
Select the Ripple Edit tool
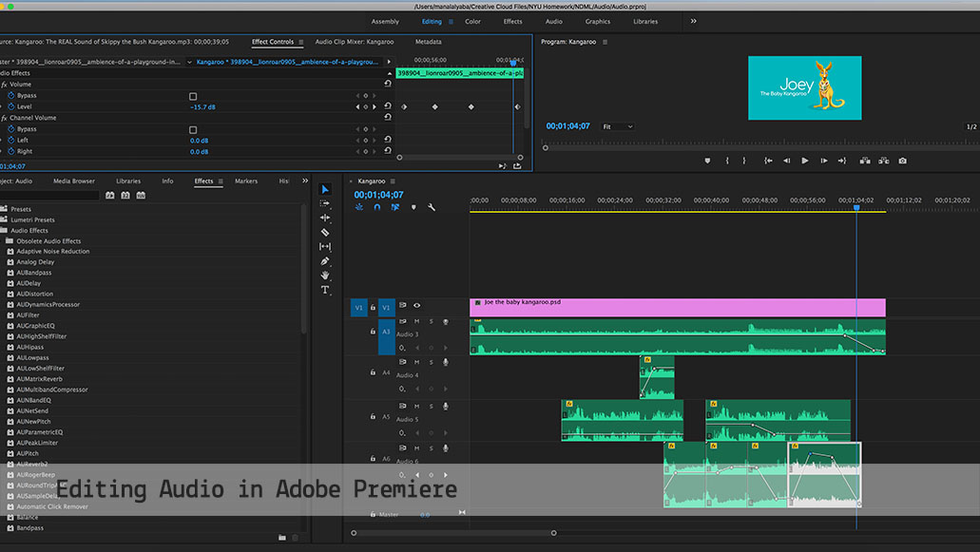click(325, 218)
